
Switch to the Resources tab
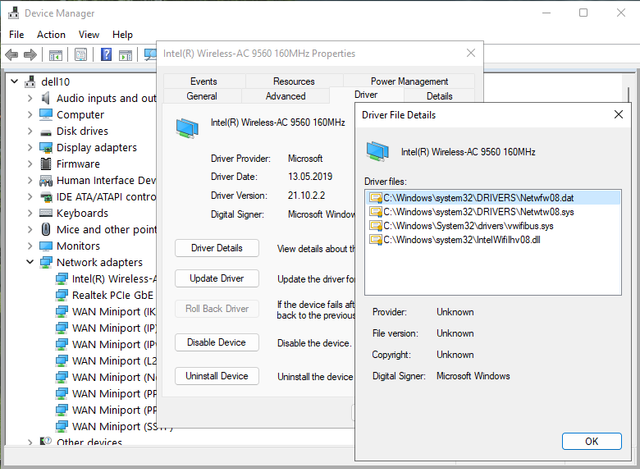(294, 81)
